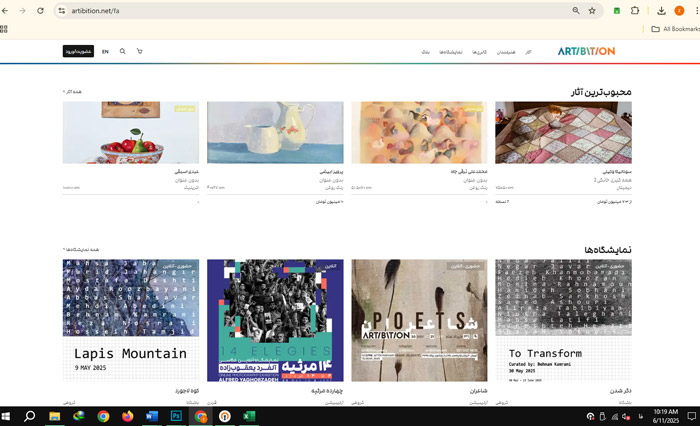Open the fruit bowl still life artwork
Image resolution: width=700 pixels, height=426 pixels.
(x=131, y=133)
